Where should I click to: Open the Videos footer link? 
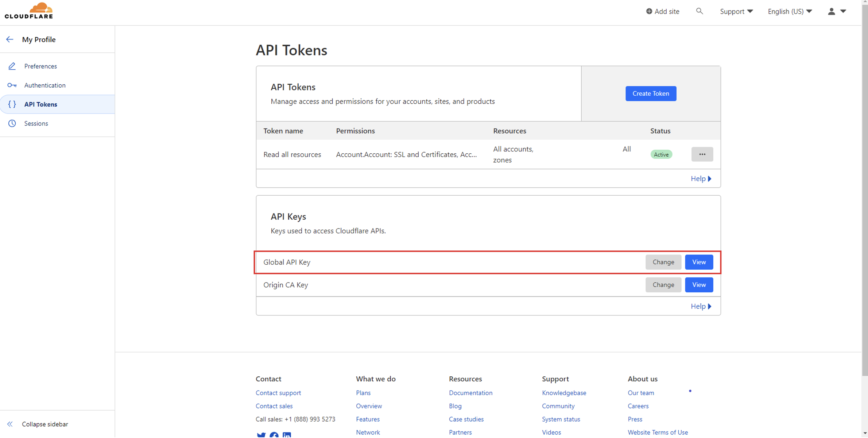551,432
